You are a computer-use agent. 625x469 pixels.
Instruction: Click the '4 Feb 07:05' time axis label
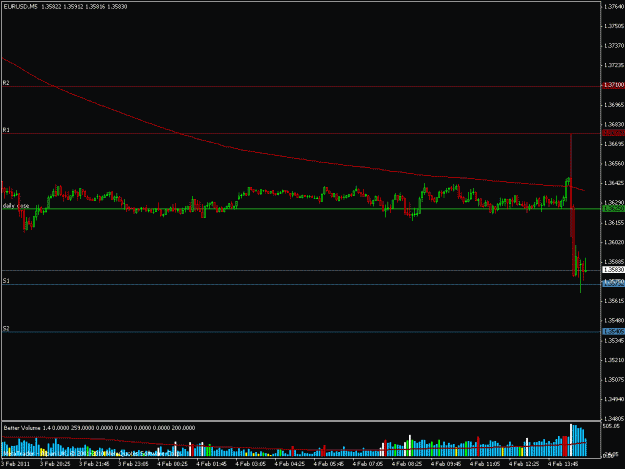click(368, 464)
